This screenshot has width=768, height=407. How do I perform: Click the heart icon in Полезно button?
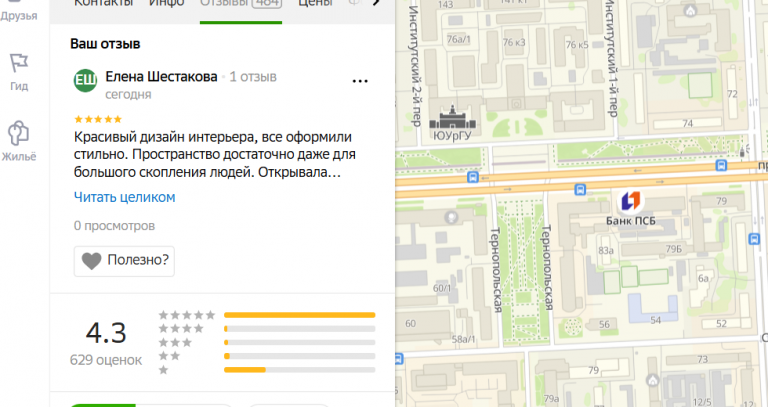[x=91, y=261]
